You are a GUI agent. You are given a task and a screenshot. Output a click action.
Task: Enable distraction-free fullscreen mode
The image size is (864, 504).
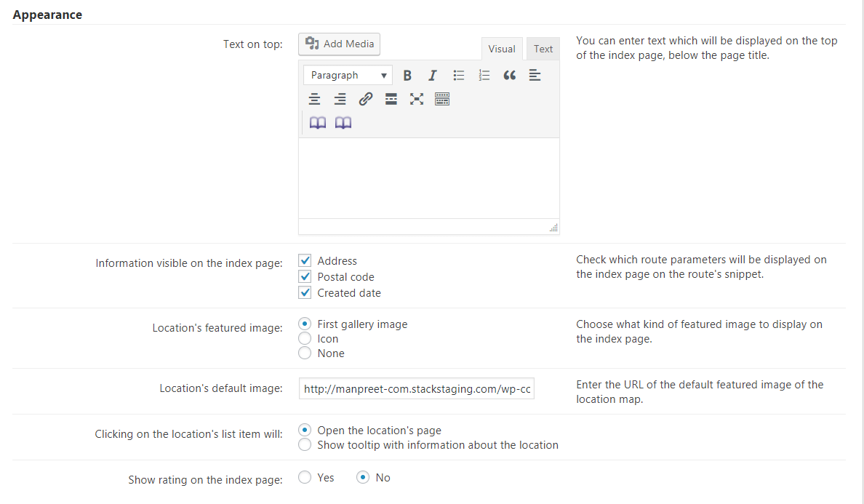coord(417,100)
